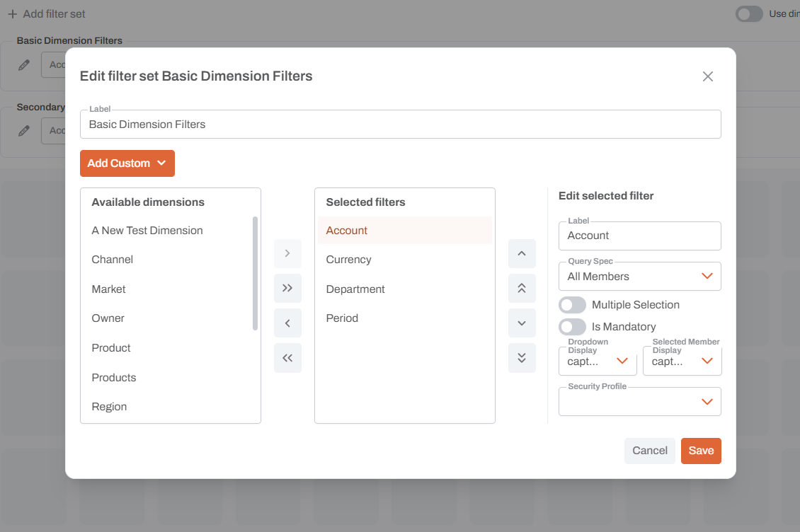Choose Market from Available dimensions
The width and height of the screenshot is (800, 532).
(x=108, y=289)
